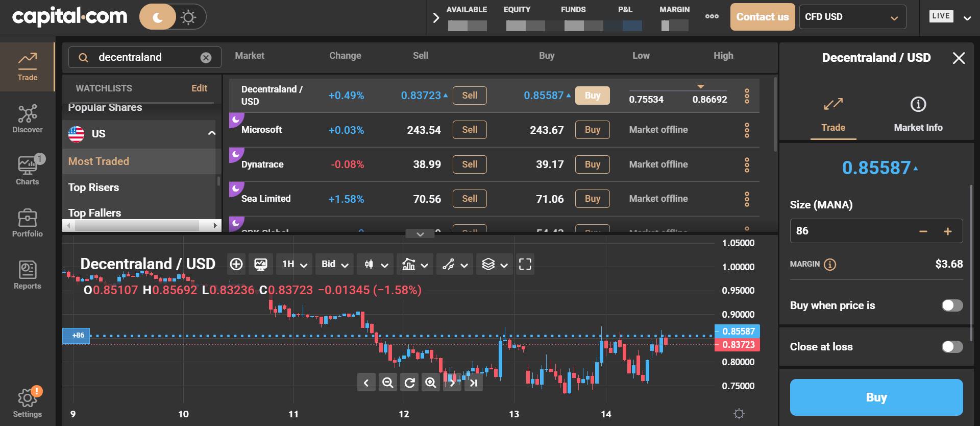
Task: Open the Portfolio section
Action: pyautogui.click(x=27, y=223)
